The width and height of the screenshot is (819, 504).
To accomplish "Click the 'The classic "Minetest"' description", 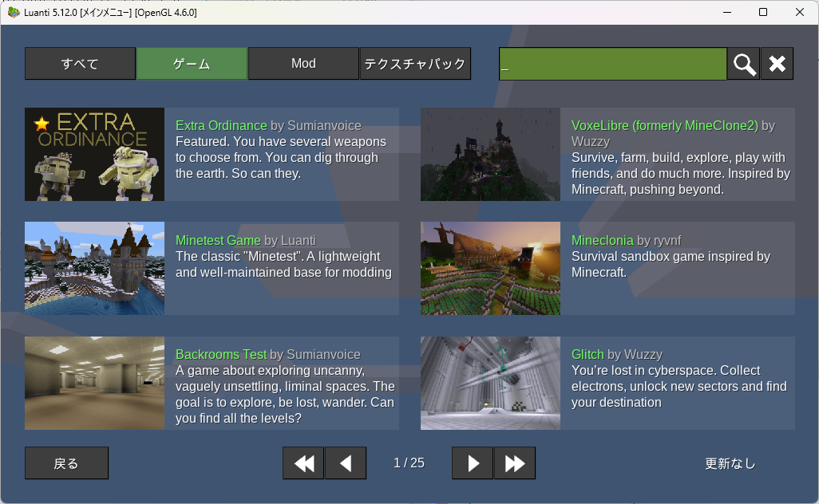I will tap(283, 265).
